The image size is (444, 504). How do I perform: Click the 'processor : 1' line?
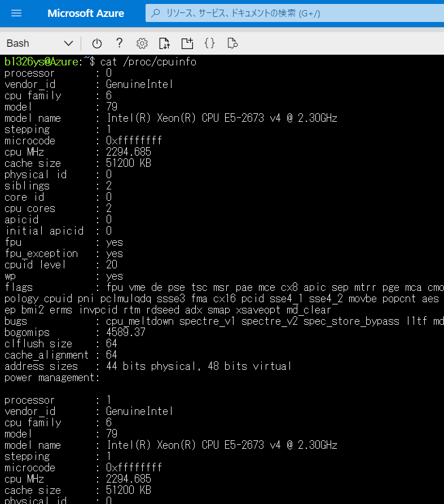[58, 400]
